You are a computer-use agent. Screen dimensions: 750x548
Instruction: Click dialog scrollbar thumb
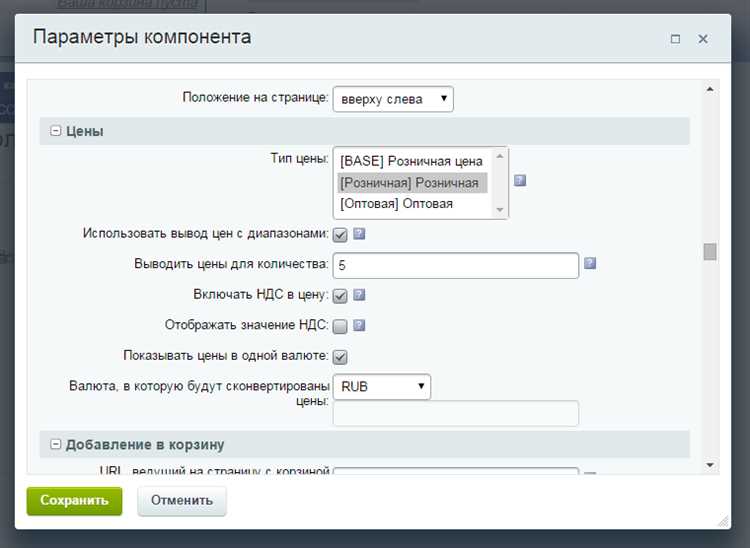click(x=710, y=252)
